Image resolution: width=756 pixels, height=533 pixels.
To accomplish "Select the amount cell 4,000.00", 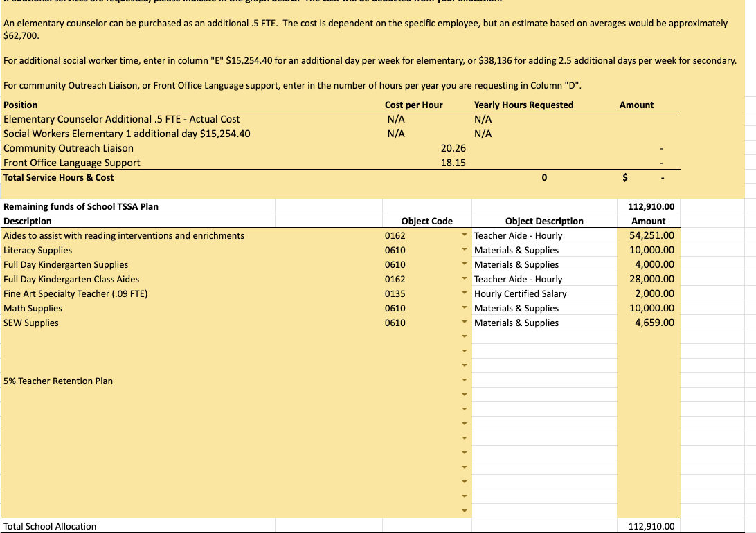I will click(x=649, y=264).
